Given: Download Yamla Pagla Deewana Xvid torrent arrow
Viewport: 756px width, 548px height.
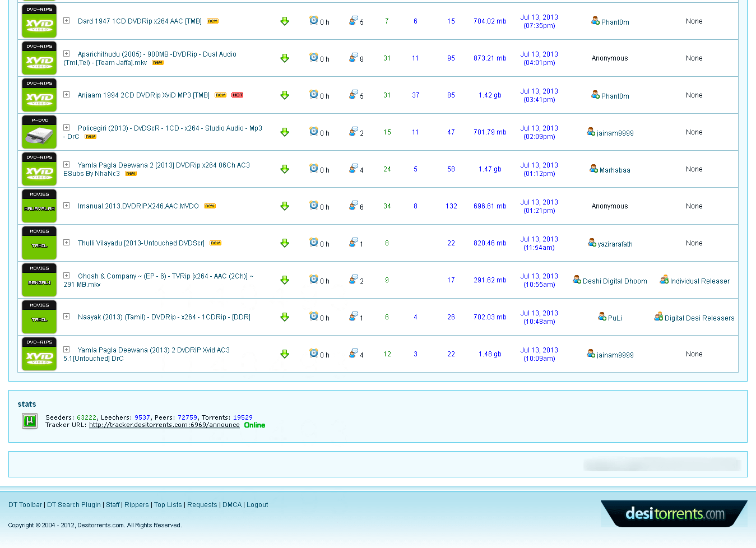Looking at the screenshot, I should point(285,354).
